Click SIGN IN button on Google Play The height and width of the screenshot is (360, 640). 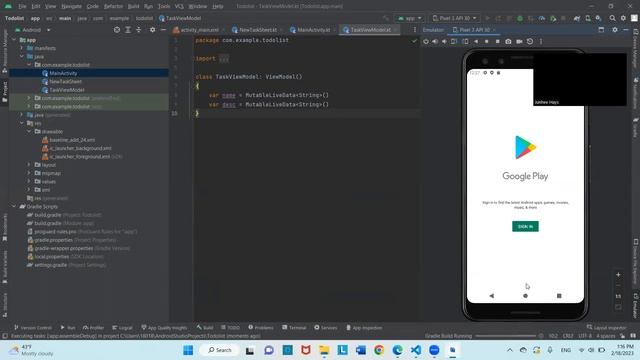coord(525,227)
